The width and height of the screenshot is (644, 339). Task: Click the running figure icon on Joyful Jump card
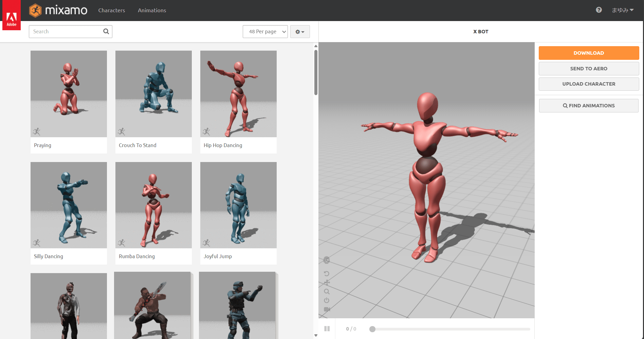[x=206, y=243]
